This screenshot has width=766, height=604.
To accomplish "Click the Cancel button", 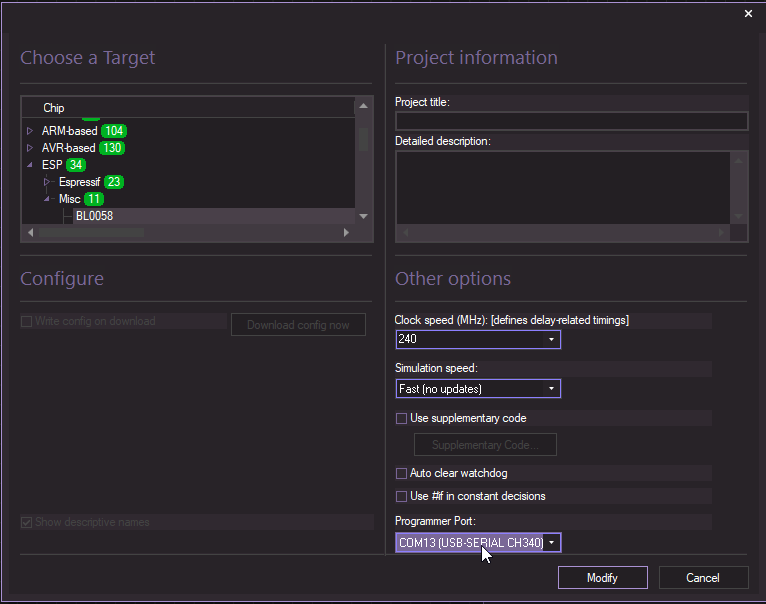I will coord(703,578).
